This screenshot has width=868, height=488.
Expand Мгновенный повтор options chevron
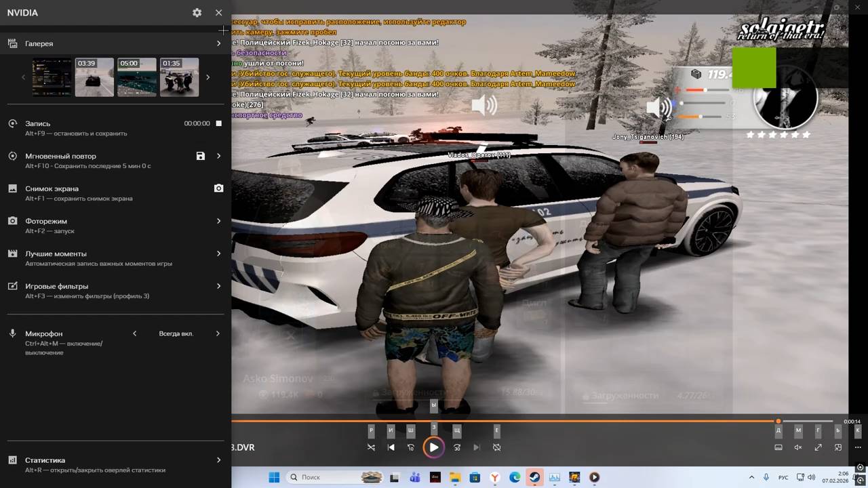click(x=218, y=156)
